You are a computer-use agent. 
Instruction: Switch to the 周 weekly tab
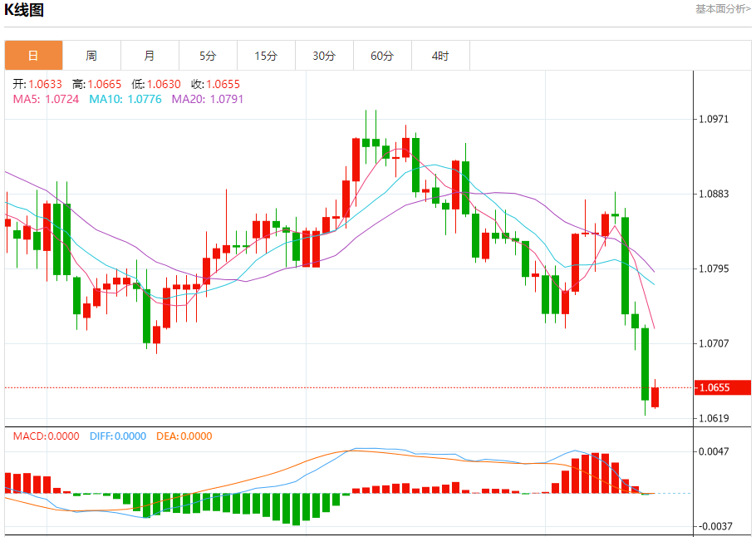click(x=91, y=56)
